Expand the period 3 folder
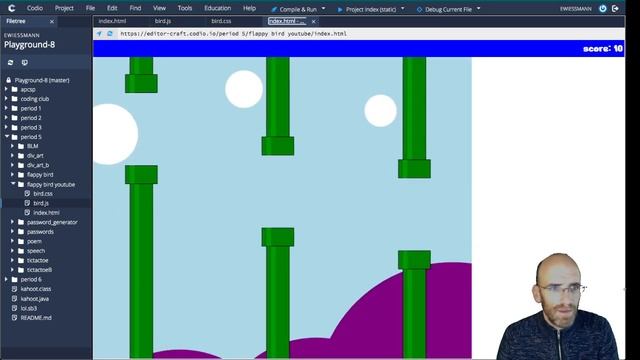Image resolution: width=640 pixels, height=360 pixels. [x=6, y=127]
